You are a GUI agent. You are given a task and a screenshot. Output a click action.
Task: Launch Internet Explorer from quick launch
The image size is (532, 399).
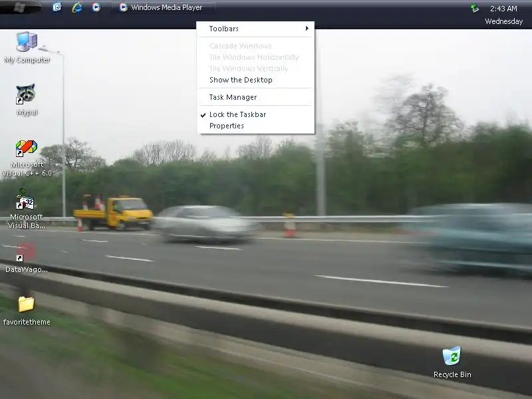coord(77,7)
